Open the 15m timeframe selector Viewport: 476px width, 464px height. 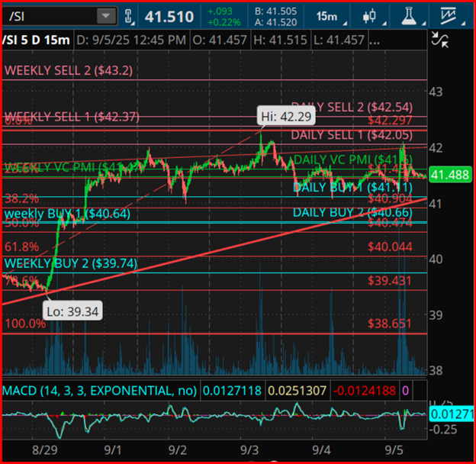pyautogui.click(x=327, y=16)
